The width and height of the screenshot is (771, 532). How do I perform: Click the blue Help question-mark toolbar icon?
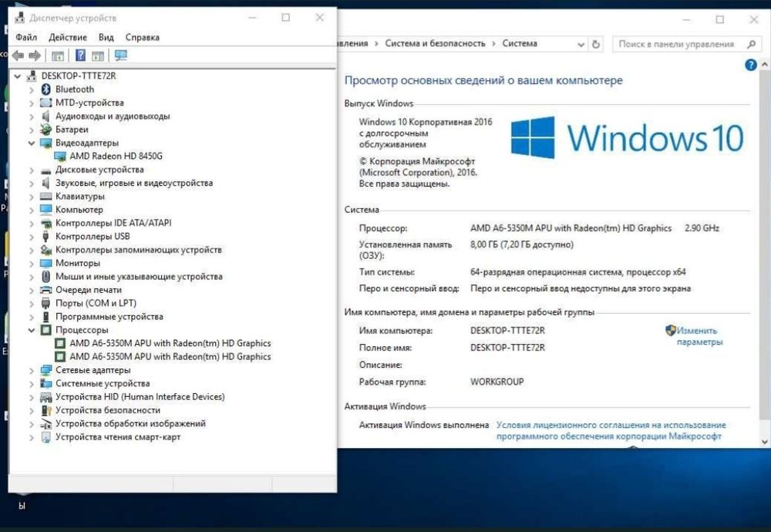[x=80, y=56]
